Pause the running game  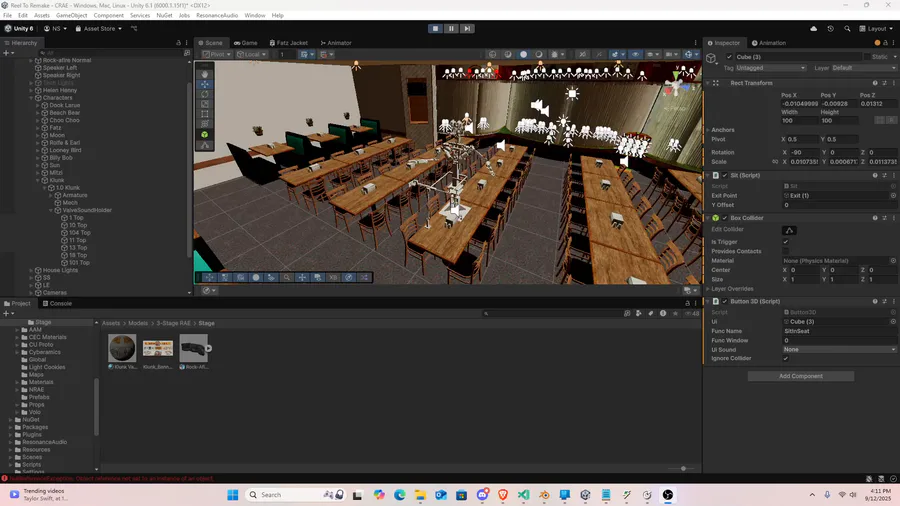pos(451,28)
